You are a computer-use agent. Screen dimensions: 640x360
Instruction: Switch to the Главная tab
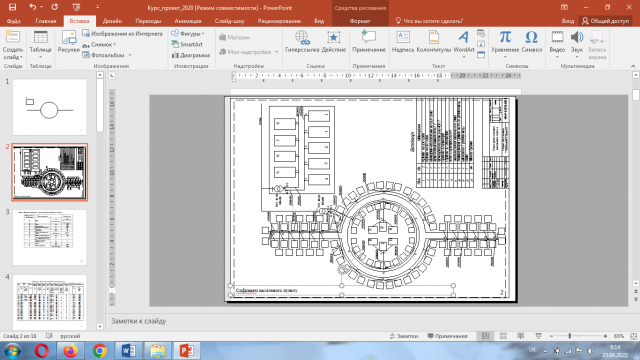point(46,21)
